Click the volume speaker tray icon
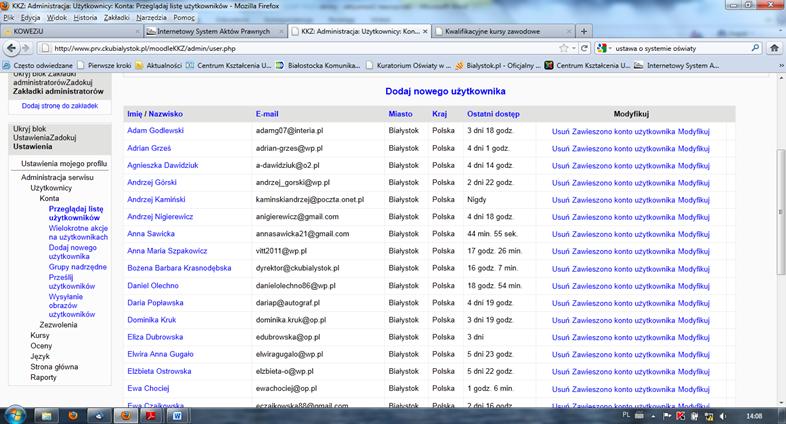The image size is (786, 424). pyautogui.click(x=723, y=416)
